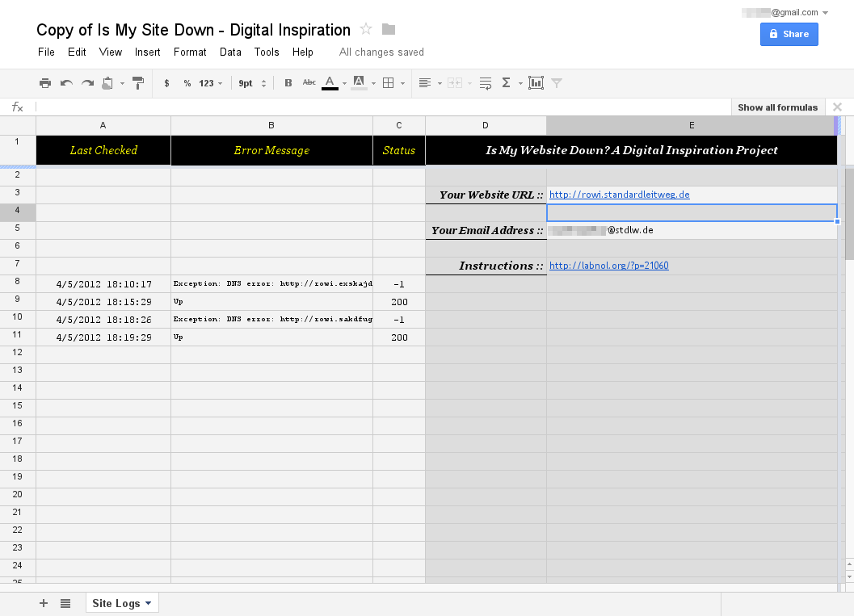Insert a chart from toolbar
This screenshot has height=616, width=854.
pyautogui.click(x=536, y=83)
